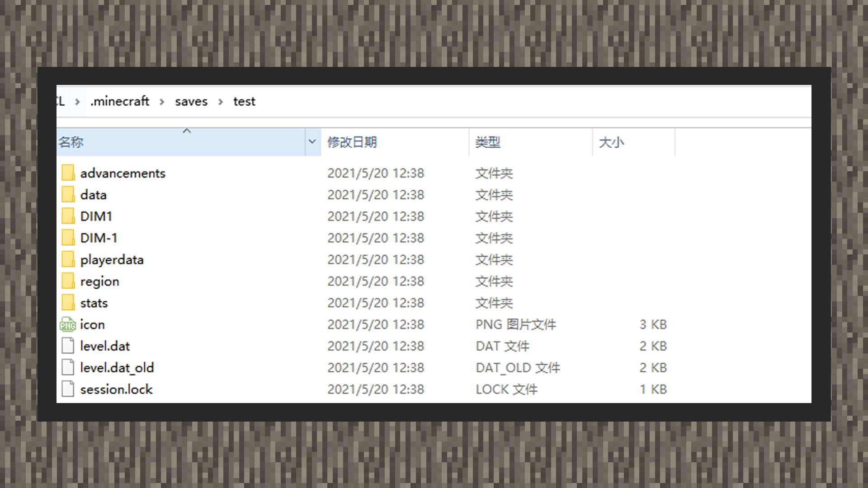Select test in the address bar

[x=244, y=101]
